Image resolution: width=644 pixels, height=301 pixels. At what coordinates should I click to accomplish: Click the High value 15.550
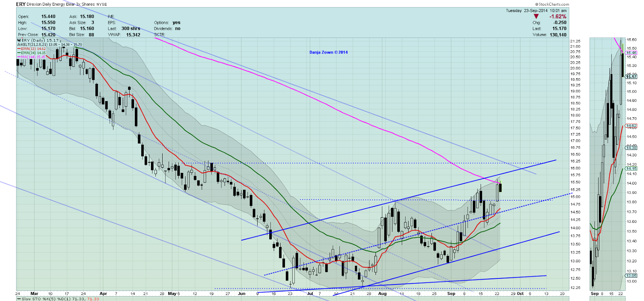point(48,23)
